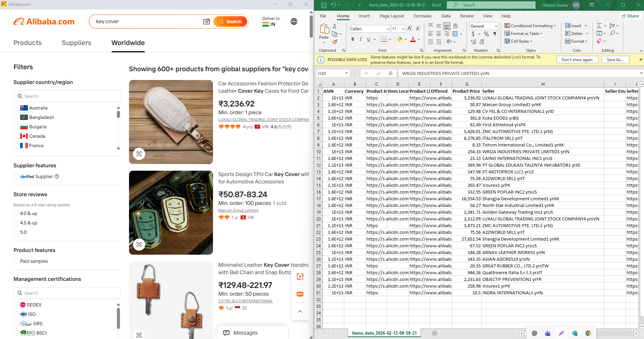Click the globe language icon on Alibaba
The image size is (644, 339).
pyautogui.click(x=294, y=22)
